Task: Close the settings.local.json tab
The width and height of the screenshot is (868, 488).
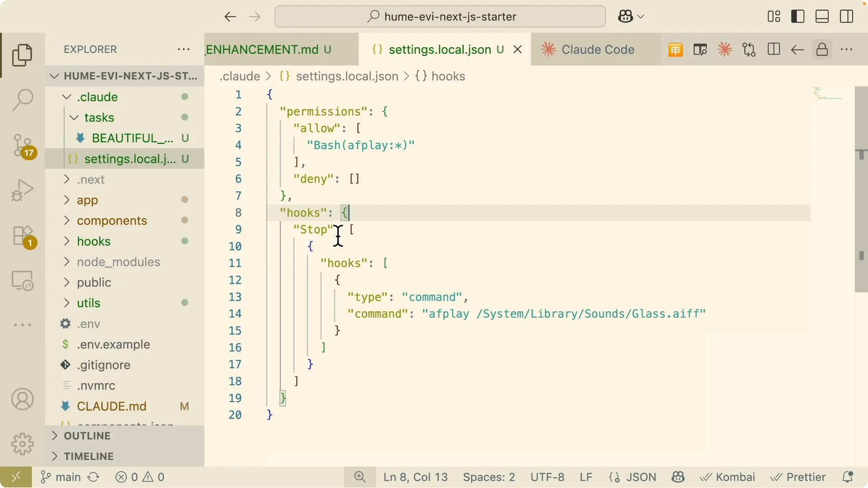Action: pos(518,50)
